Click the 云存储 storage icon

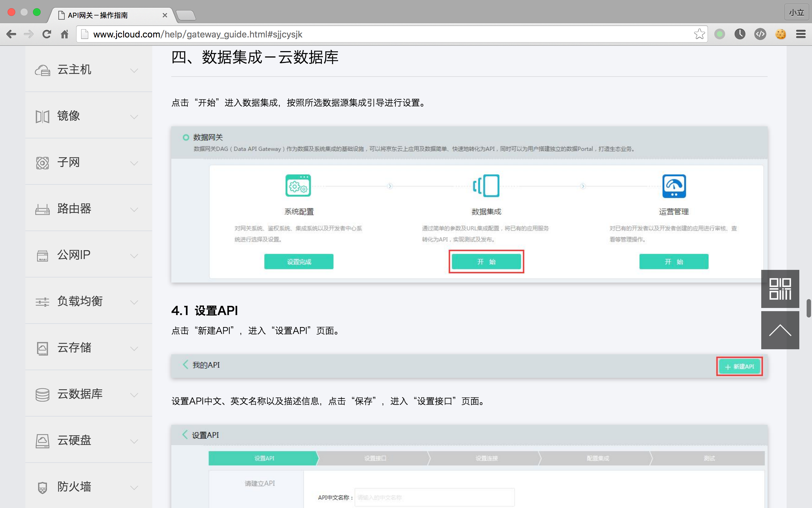click(43, 348)
